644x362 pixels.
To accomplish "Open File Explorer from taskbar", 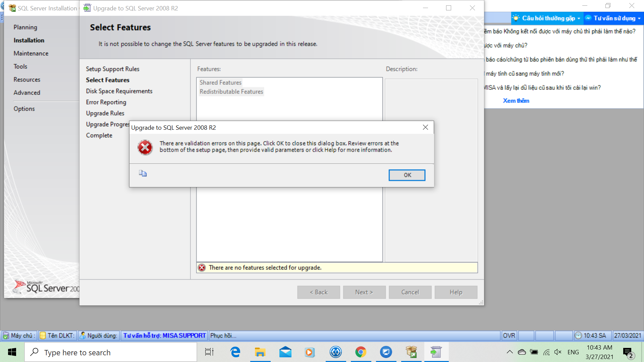I will coord(260,352).
